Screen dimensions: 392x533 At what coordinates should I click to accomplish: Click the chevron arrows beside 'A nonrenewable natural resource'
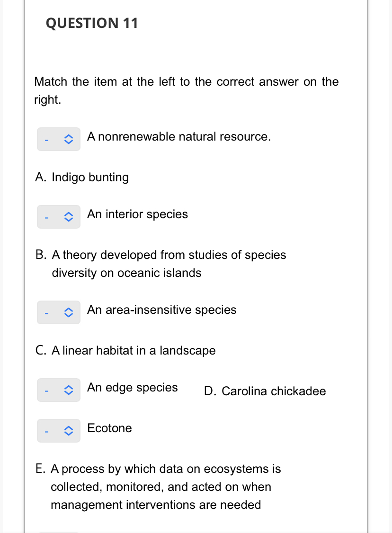pos(69,140)
